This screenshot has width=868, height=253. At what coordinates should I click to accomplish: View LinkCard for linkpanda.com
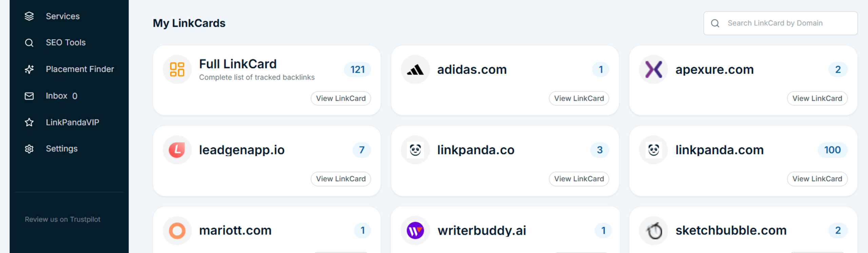pyautogui.click(x=817, y=179)
